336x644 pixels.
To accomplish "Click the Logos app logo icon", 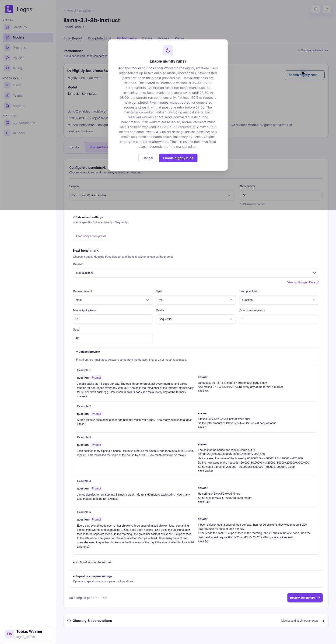I will click(x=9, y=9).
